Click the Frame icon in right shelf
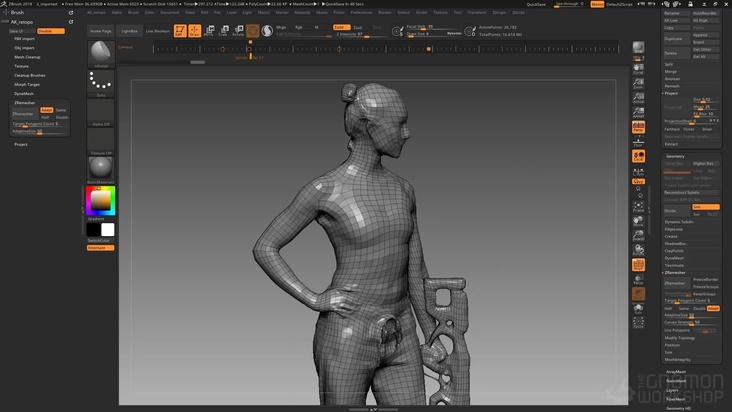Screen dimensions: 732x412 coord(638,207)
